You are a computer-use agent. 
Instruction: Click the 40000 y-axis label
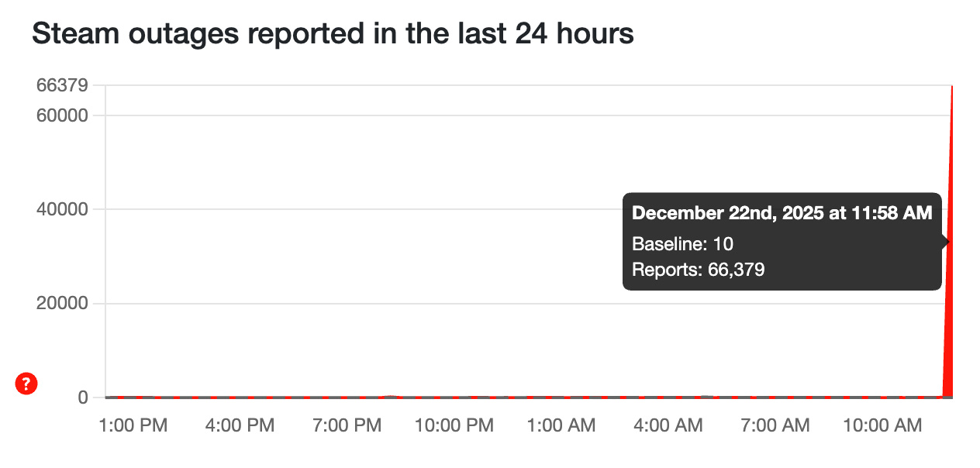(x=62, y=209)
